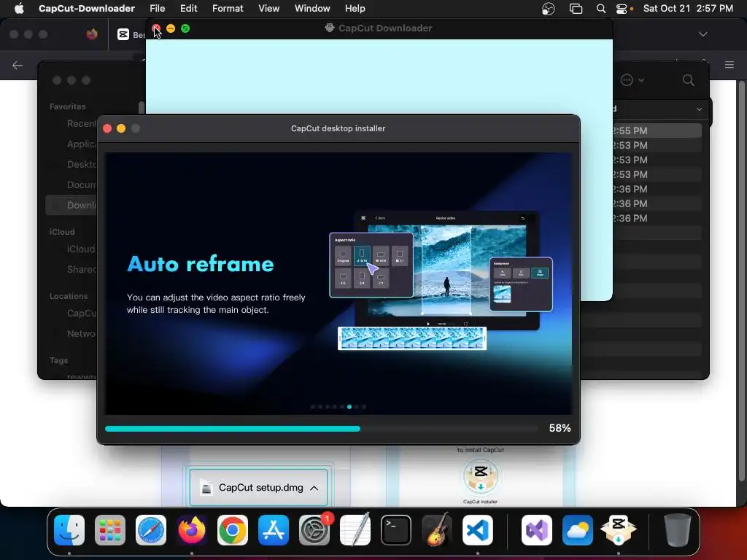
Task: Click the OBS status icon in the menu bar
Action: tap(549, 9)
